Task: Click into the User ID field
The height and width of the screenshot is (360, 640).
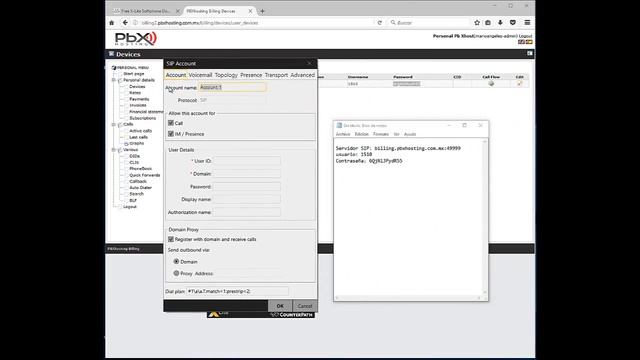Action: tap(247, 161)
